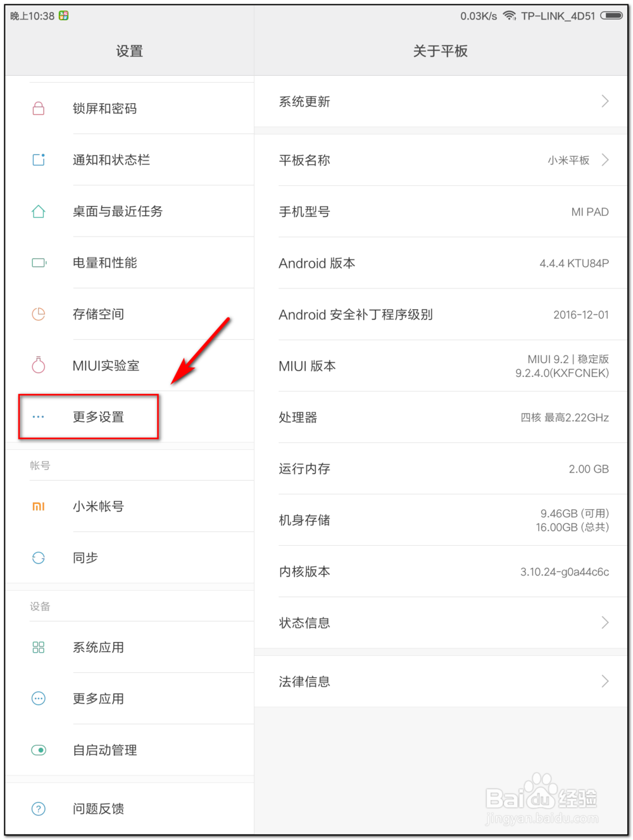Viewport: 633px width, 840px height.
Task: Open 系统应用 via the grid icon
Action: [39, 647]
